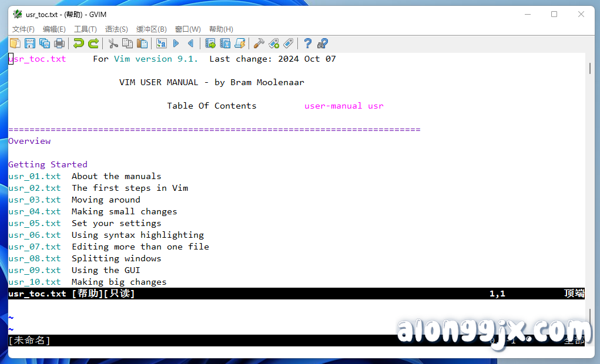The image size is (600, 364).
Task: Paste from the clipboard
Action: tap(142, 43)
